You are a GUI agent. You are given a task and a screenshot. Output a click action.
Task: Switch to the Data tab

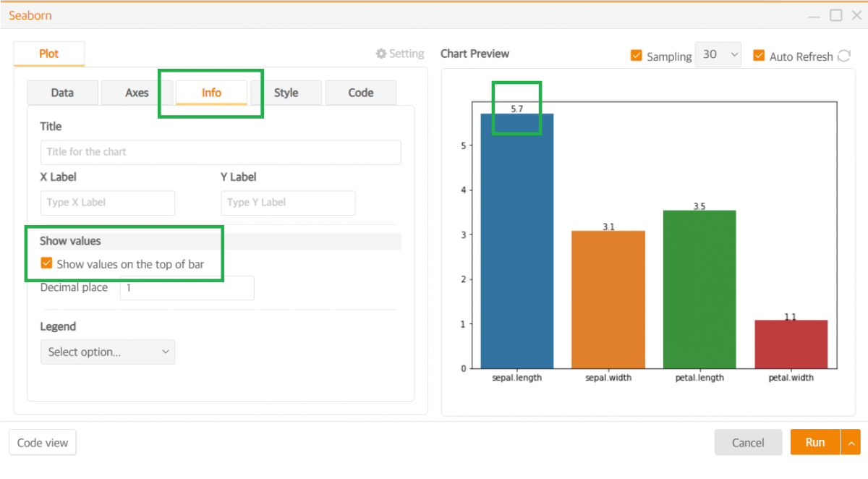coord(62,93)
